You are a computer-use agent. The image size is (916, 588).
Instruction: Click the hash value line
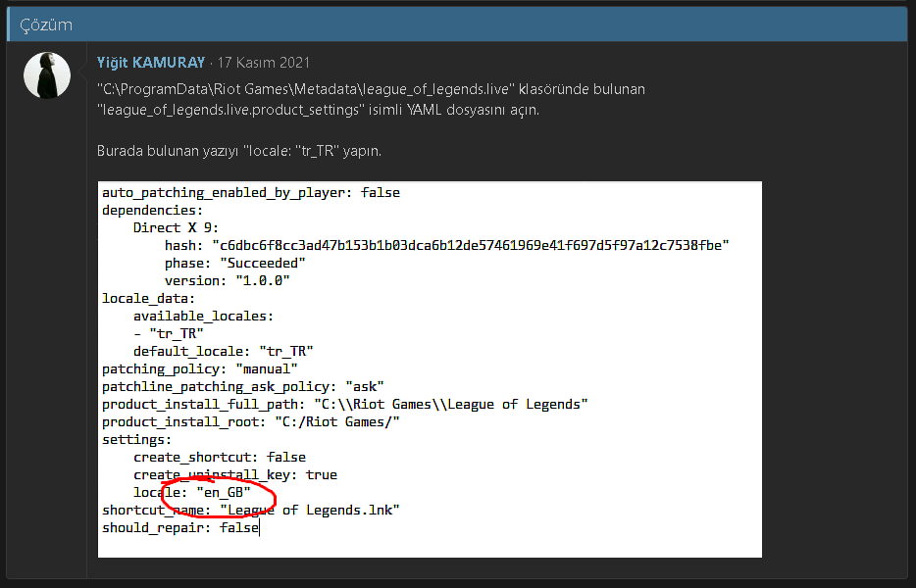pyautogui.click(x=447, y=245)
